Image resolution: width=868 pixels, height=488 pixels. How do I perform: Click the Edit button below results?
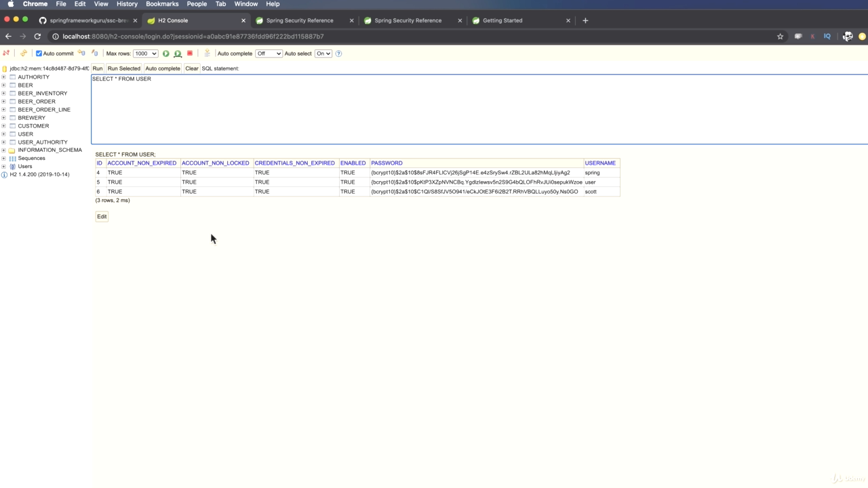[102, 216]
